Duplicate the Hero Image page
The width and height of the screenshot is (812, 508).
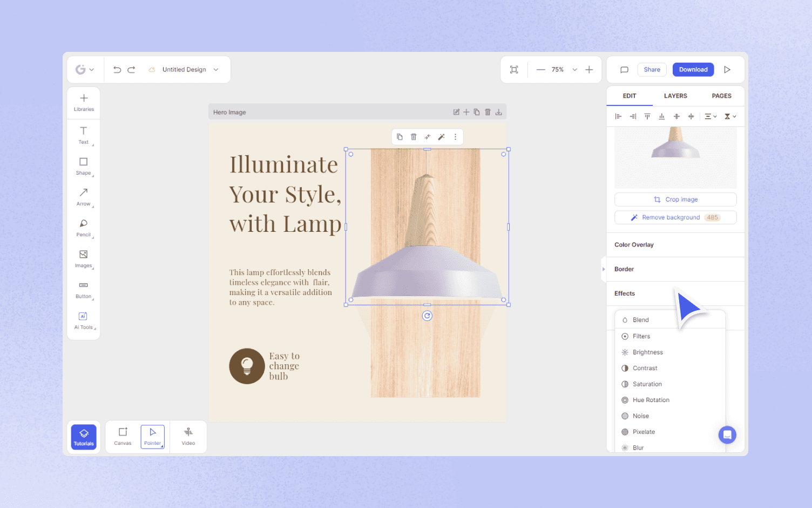[x=477, y=112]
